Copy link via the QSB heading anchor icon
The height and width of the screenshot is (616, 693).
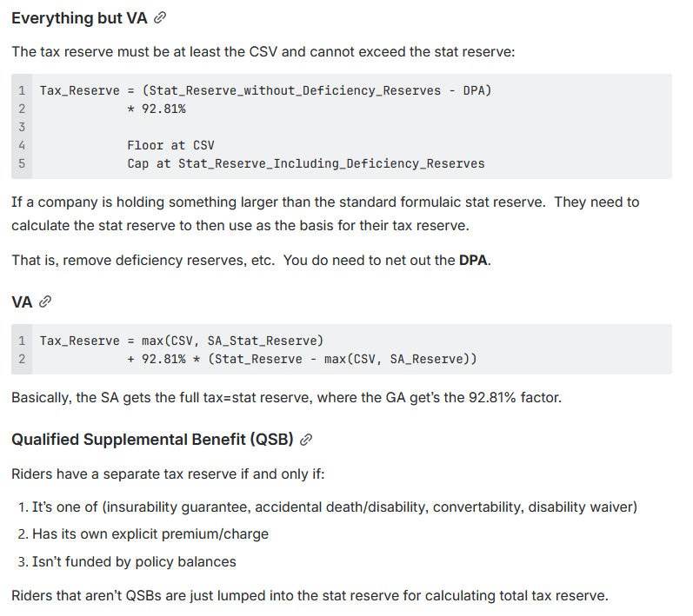click(x=305, y=440)
